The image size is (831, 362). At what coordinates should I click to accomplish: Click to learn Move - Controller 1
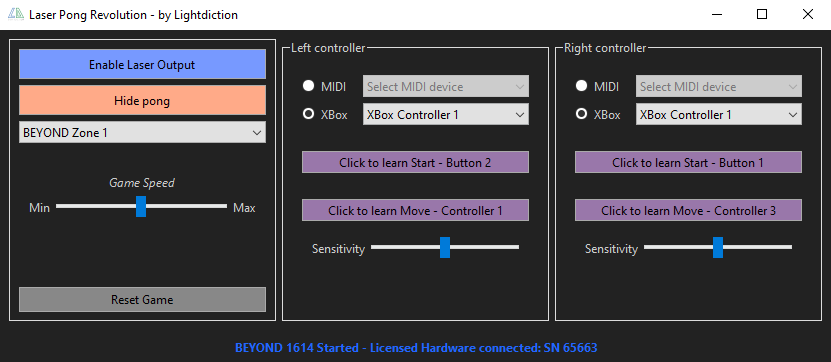(415, 210)
